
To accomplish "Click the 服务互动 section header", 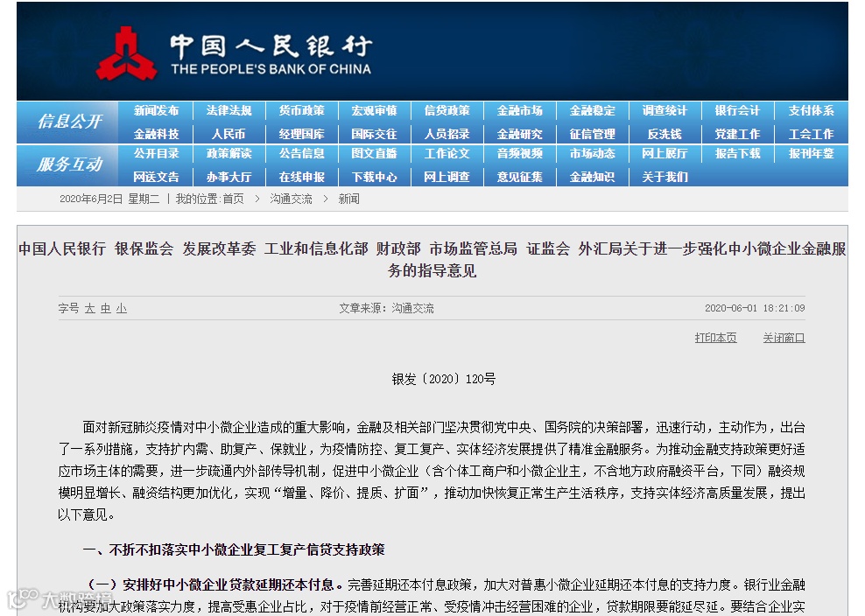I will tap(69, 164).
